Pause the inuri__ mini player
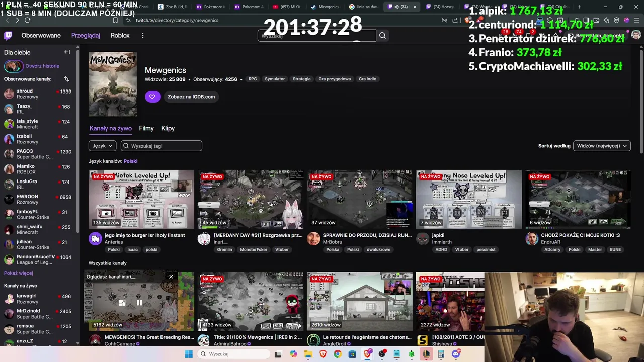This screenshot has height=362, width=644. click(x=139, y=303)
